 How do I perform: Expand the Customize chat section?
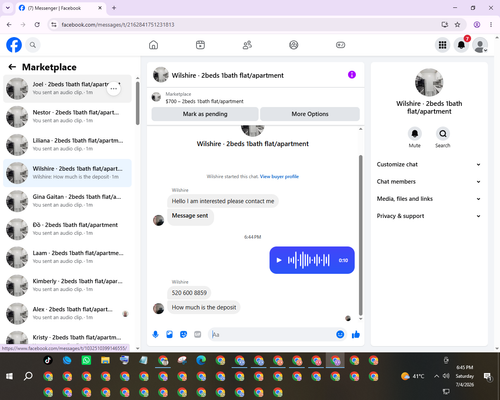point(429,164)
